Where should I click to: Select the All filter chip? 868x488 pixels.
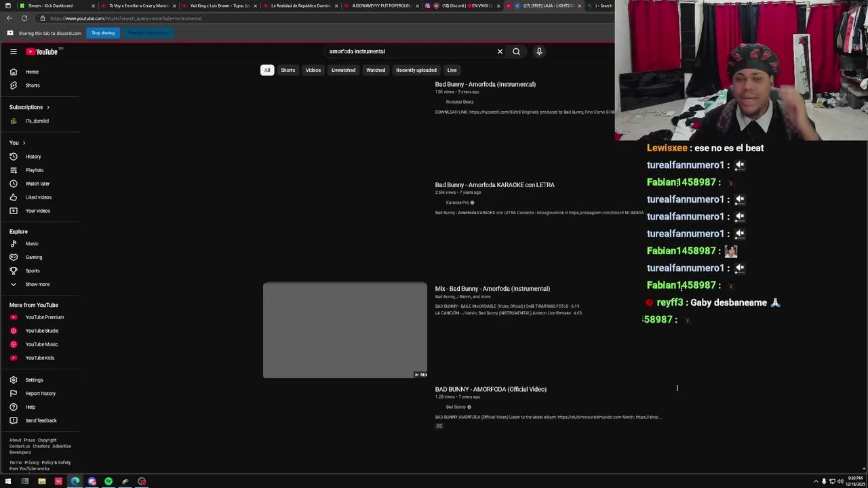pos(267,70)
